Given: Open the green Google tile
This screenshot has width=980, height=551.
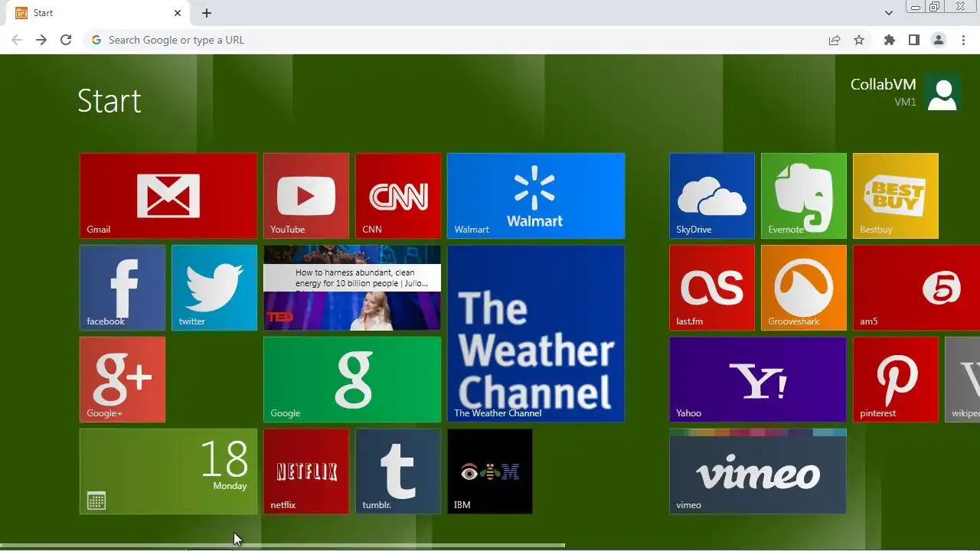Looking at the screenshot, I should (x=352, y=380).
